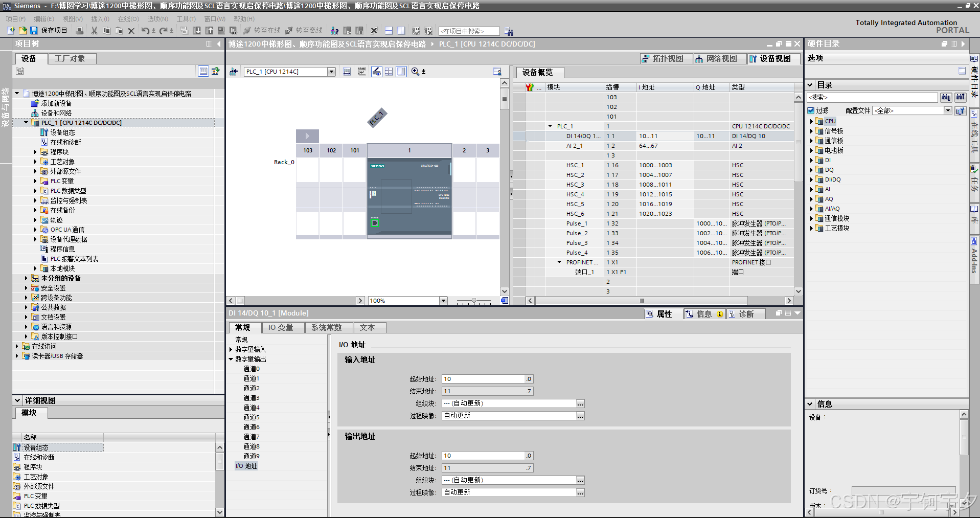Open the 项目(P) menu
980x518 pixels.
coord(16,19)
